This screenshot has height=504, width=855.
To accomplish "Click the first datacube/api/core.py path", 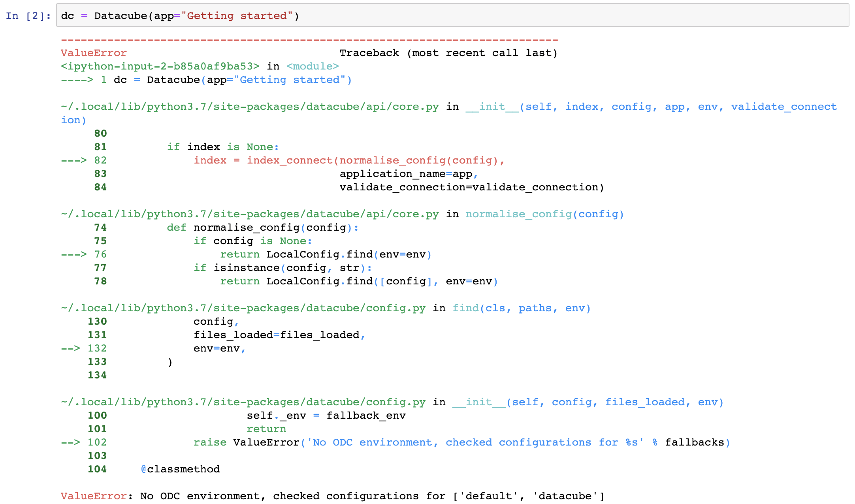I will (x=250, y=107).
